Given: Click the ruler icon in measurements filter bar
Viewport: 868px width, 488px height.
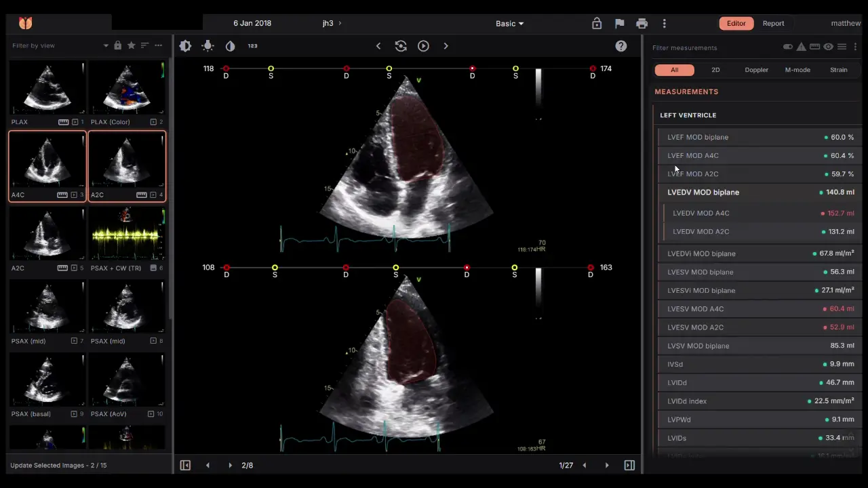Looking at the screenshot, I should coord(814,47).
